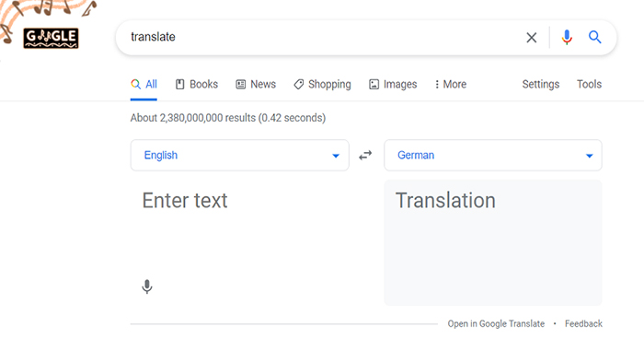644x350 pixels.
Task: Switch to the Books tab
Action: [x=197, y=85]
